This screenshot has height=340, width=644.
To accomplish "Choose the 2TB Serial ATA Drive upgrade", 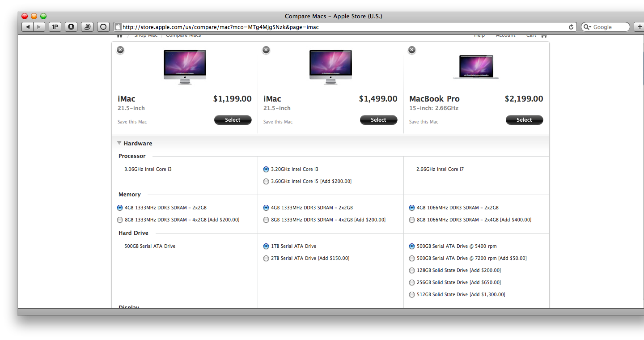I will tap(266, 258).
